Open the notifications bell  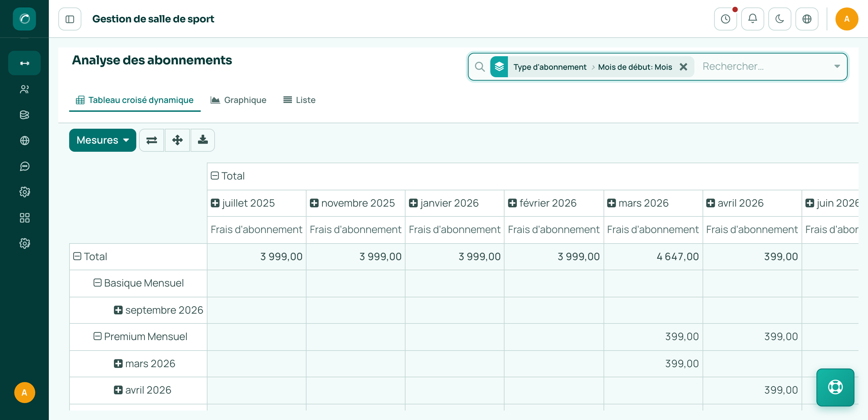[x=753, y=19]
